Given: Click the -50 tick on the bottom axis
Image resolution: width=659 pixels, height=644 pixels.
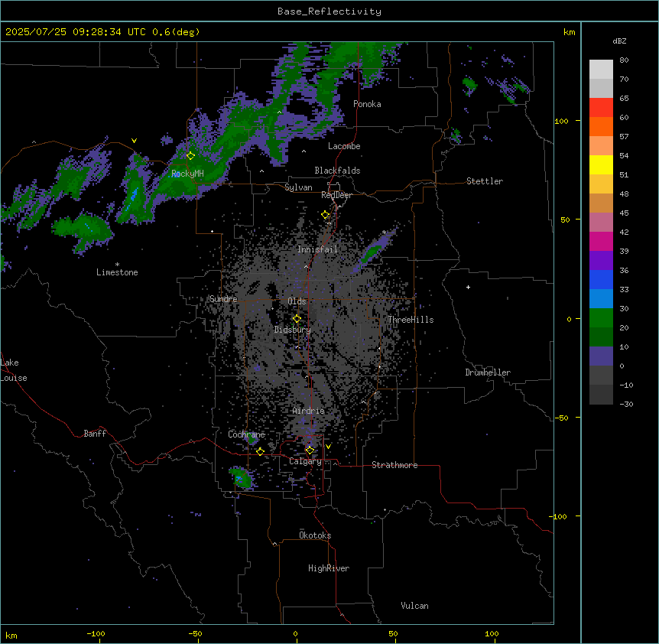Looking at the screenshot, I should 195,633.
